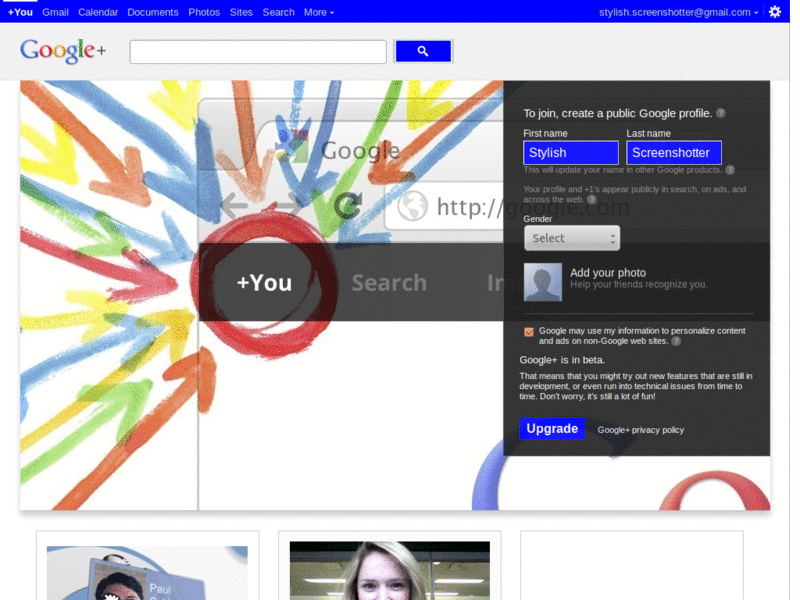Open Search in the top bar
This screenshot has width=800, height=600.
click(x=279, y=12)
